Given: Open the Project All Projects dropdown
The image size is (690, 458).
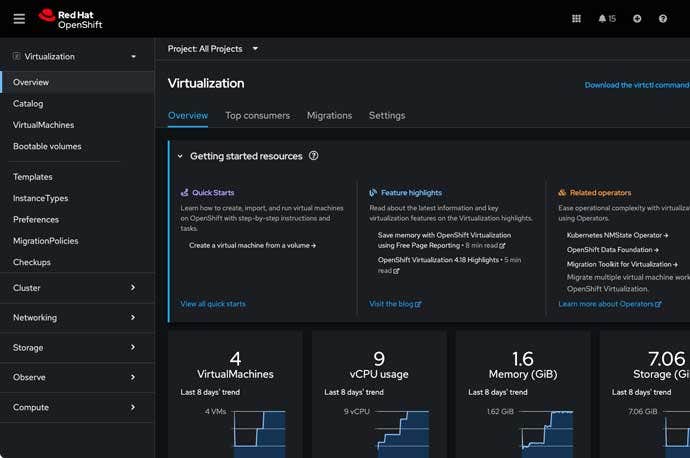Looking at the screenshot, I should 213,48.
